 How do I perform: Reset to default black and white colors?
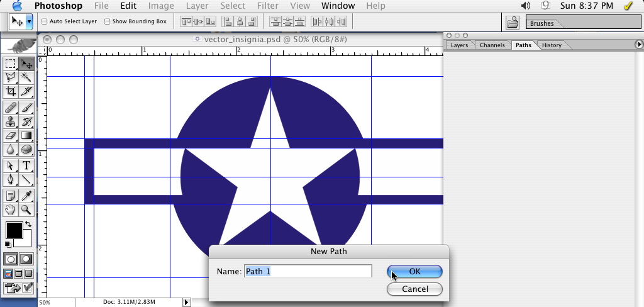(8, 245)
